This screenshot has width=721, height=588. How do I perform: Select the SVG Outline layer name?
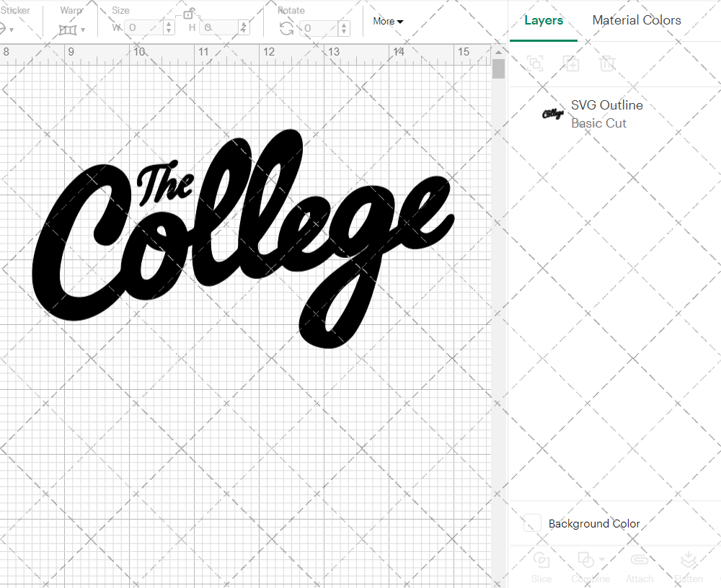point(606,105)
